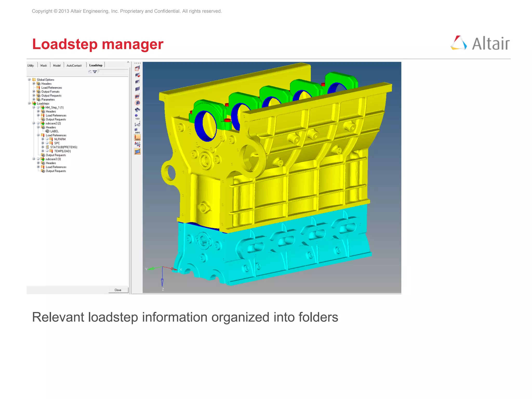
Task: Click the blue plane shape icon
Action: click(x=137, y=151)
